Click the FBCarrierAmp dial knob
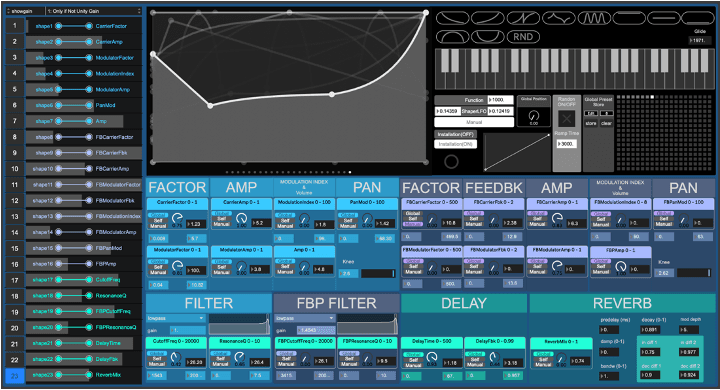Screen dimensions: 720x390 click(x=557, y=218)
